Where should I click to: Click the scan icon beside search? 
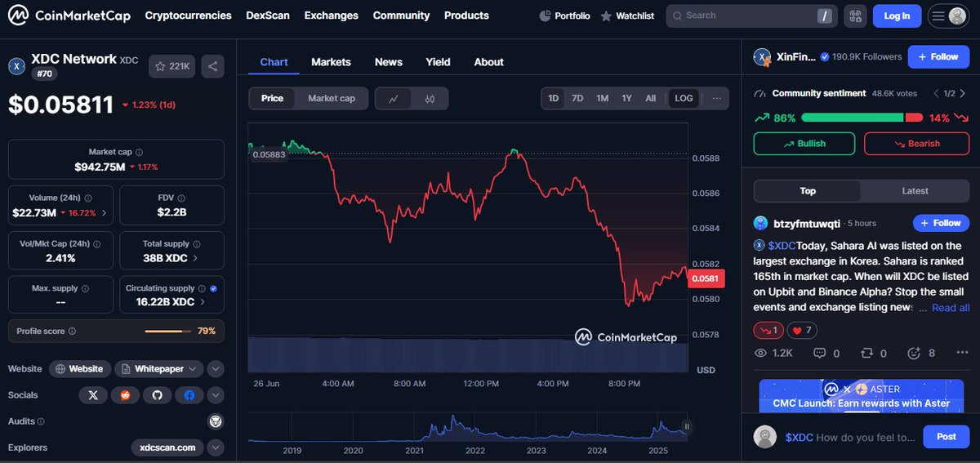855,16
